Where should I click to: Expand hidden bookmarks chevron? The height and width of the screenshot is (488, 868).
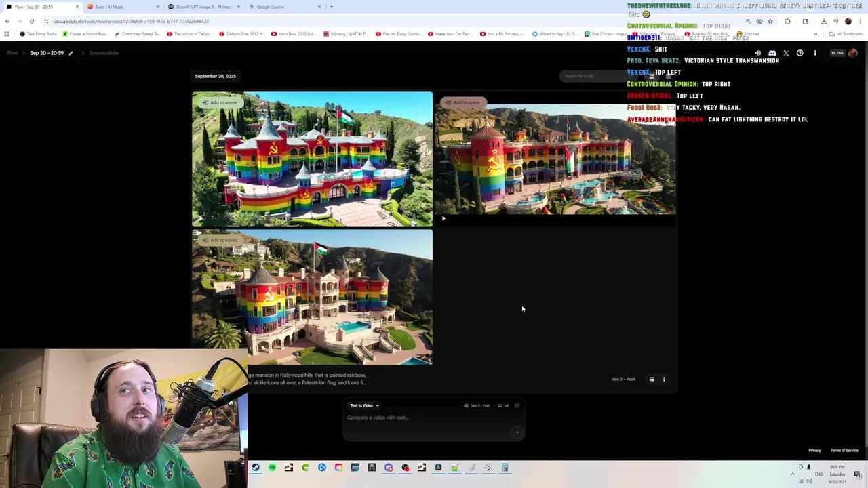815,34
